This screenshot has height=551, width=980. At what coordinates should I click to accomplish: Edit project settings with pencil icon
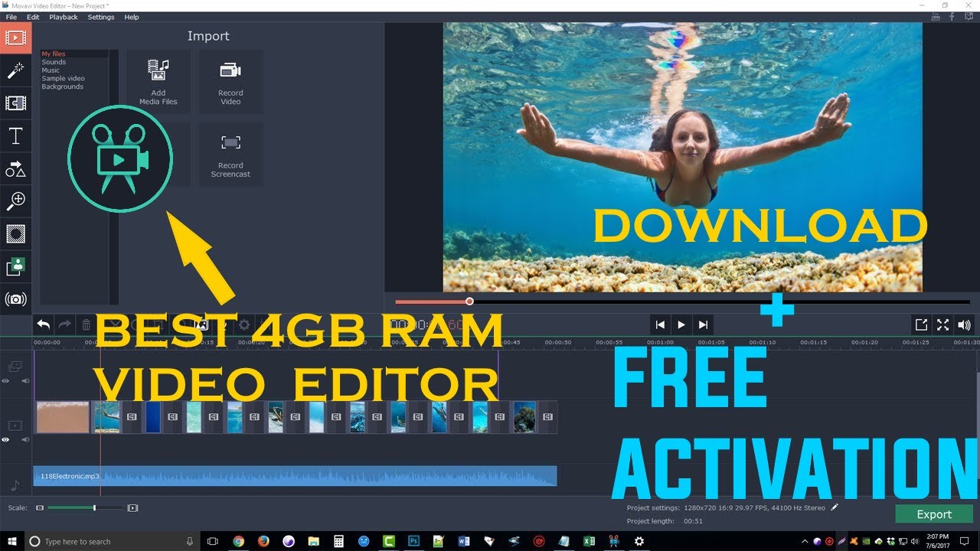(835, 507)
